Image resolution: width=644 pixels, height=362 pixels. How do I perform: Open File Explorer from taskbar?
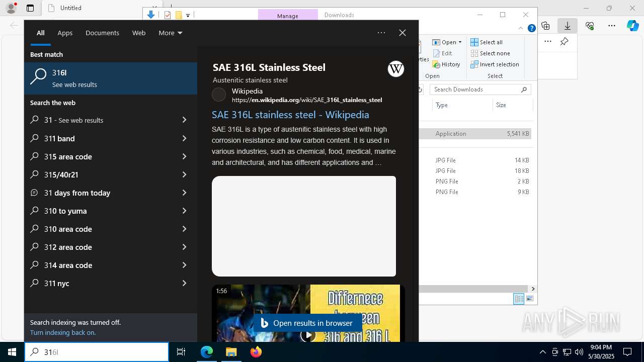point(231,352)
